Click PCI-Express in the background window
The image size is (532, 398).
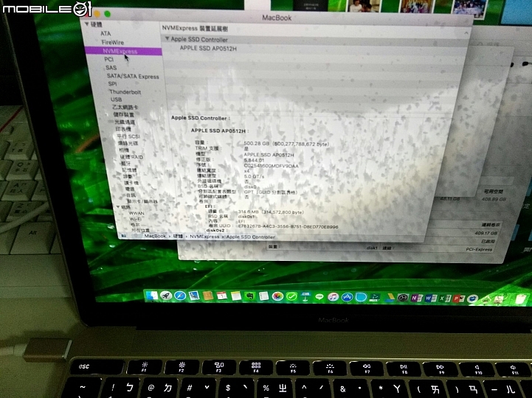(x=479, y=249)
